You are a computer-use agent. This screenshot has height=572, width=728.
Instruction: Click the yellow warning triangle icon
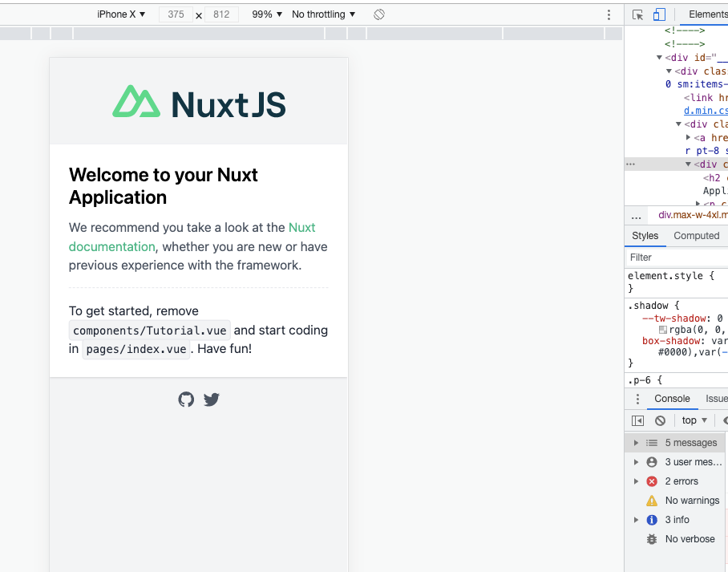pyautogui.click(x=652, y=501)
